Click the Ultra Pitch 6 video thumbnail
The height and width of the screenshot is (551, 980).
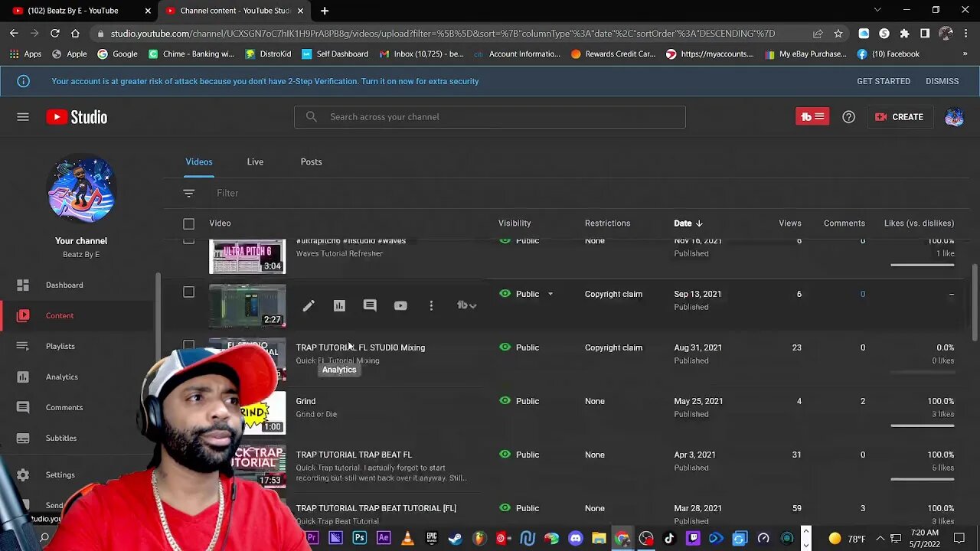tap(247, 257)
